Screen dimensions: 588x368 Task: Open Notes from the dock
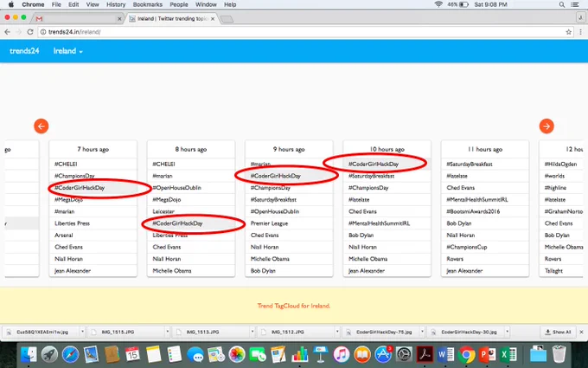(153, 354)
